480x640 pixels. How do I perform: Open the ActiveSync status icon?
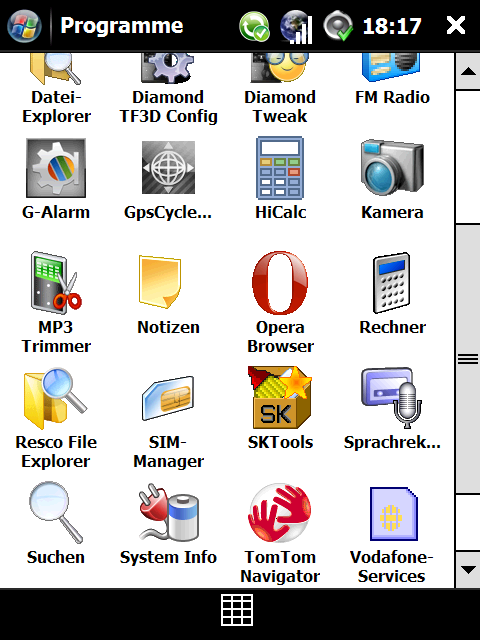(x=254, y=26)
